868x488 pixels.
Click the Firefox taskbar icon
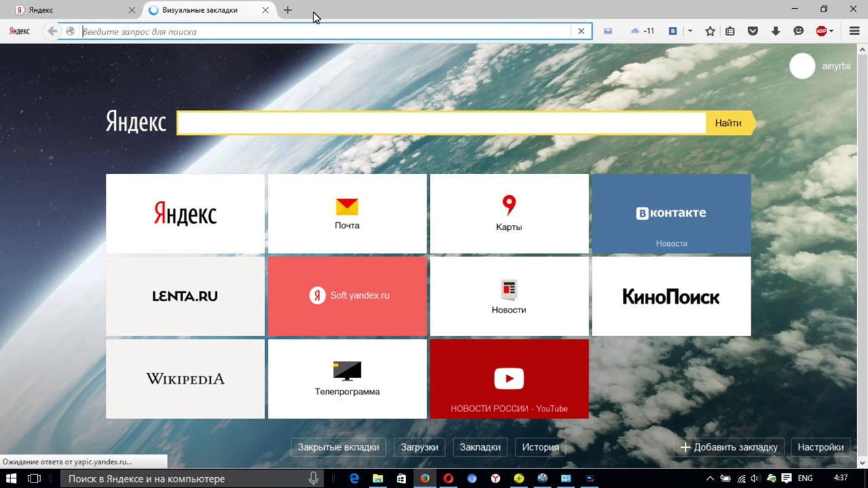(x=425, y=479)
